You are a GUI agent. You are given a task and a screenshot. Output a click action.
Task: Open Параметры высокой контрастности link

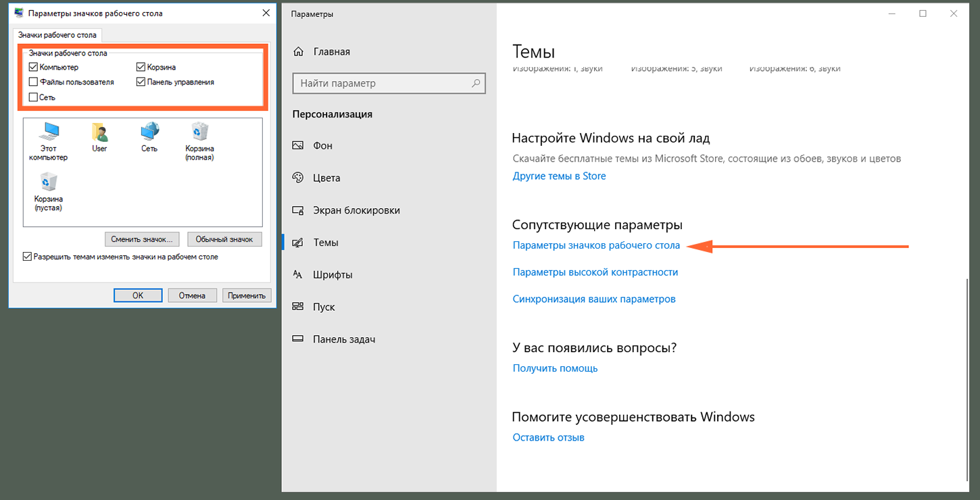click(595, 272)
